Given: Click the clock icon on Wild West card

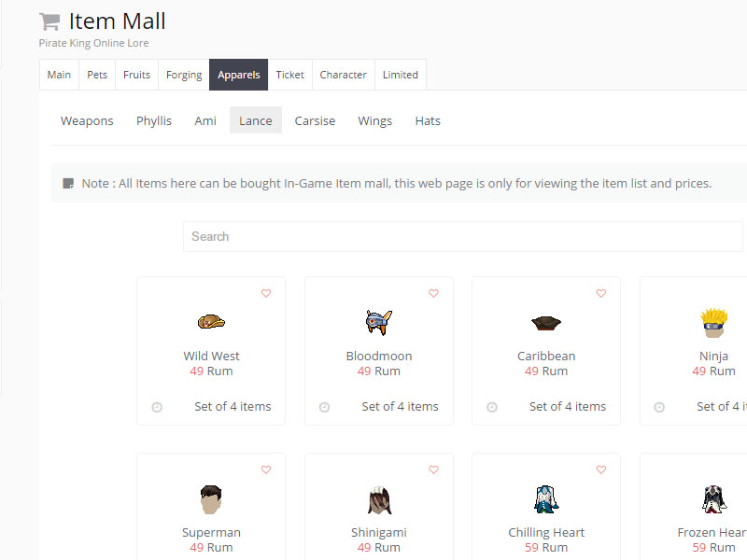Looking at the screenshot, I should point(157,407).
